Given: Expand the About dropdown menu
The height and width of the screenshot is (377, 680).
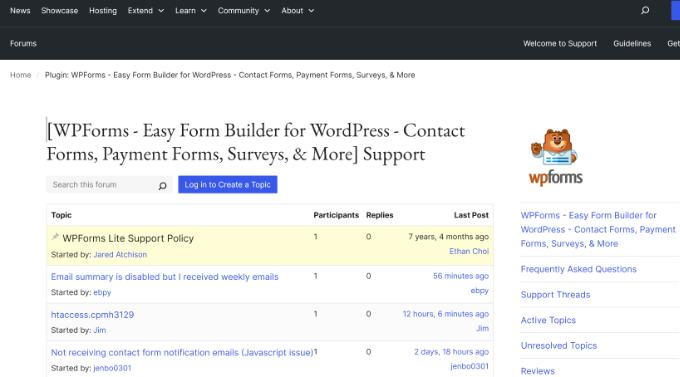Looking at the screenshot, I should (298, 10).
